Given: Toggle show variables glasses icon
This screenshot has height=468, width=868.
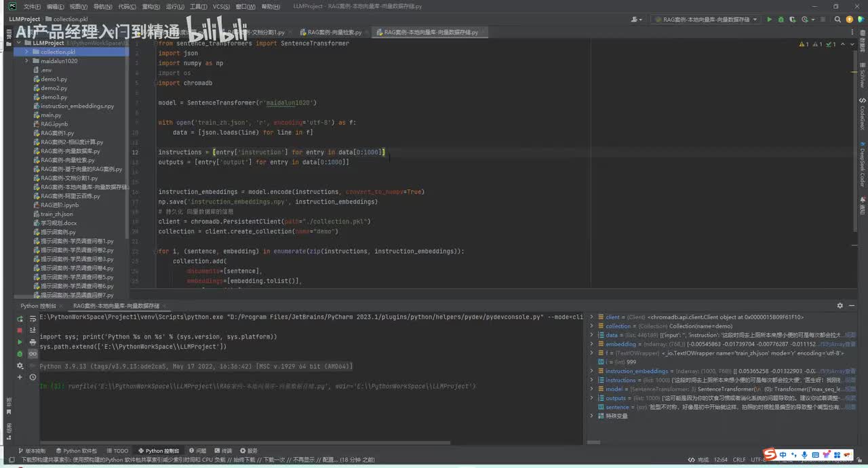Looking at the screenshot, I should pyautogui.click(x=33, y=354).
